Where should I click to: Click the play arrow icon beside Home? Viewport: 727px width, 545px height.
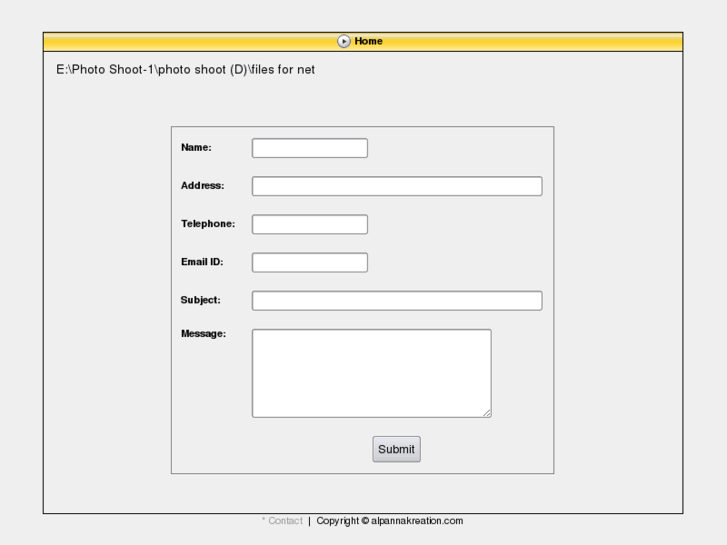click(x=344, y=41)
